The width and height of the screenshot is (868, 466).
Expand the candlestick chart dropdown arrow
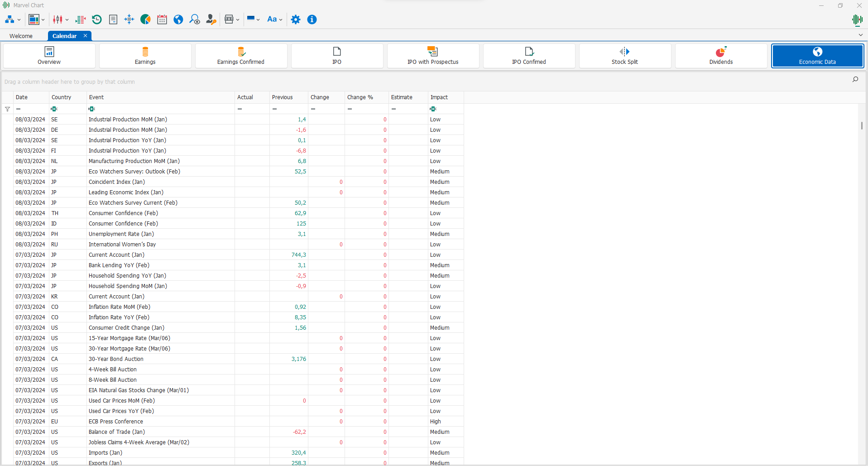click(x=67, y=20)
